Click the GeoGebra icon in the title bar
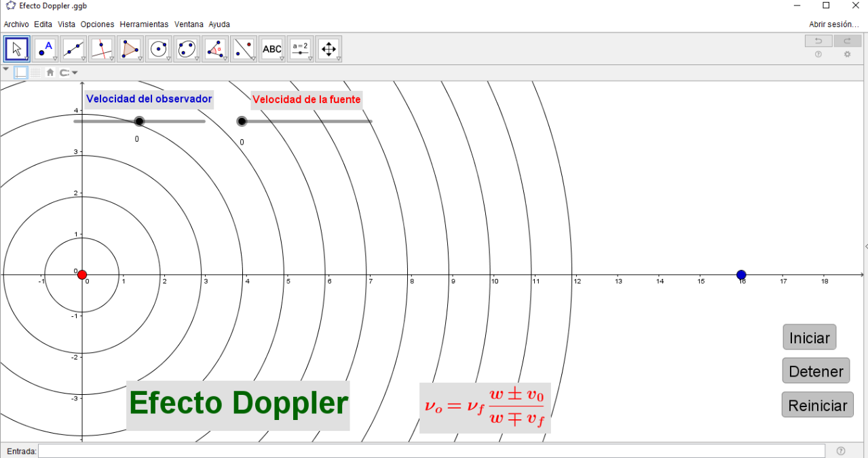 coord(10,5)
